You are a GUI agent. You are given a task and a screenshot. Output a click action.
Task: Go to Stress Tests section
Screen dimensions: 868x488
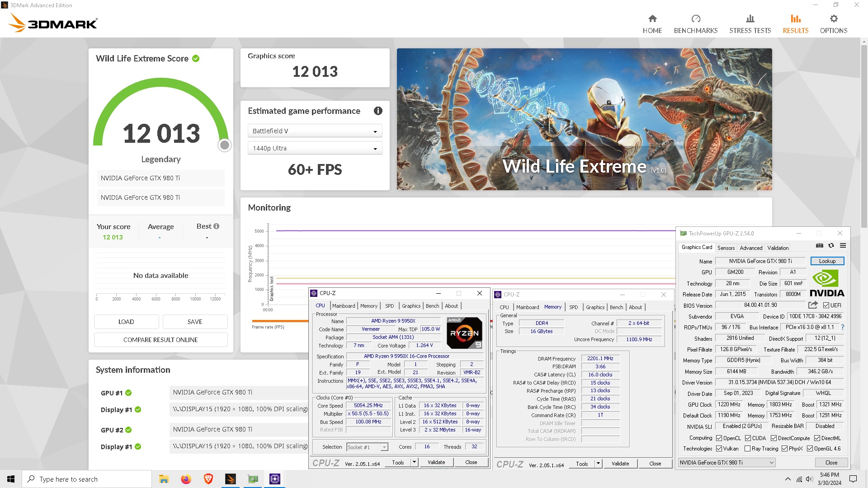750,24
